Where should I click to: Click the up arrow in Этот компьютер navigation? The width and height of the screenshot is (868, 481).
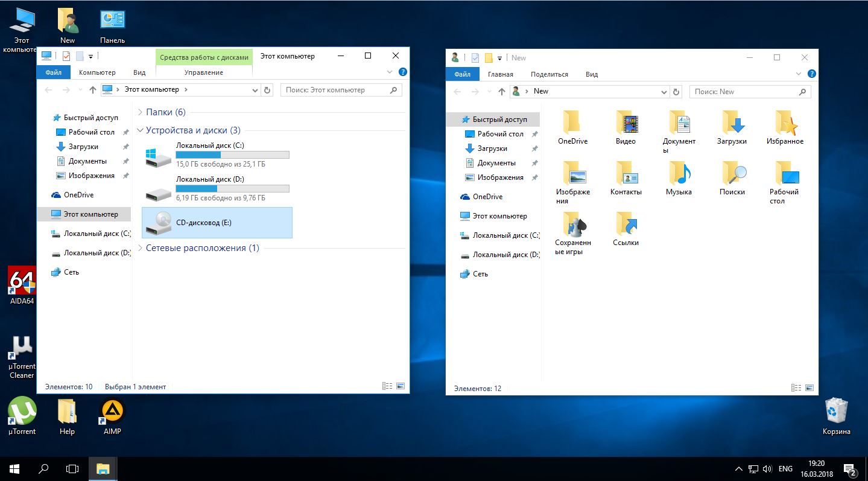pos(92,90)
